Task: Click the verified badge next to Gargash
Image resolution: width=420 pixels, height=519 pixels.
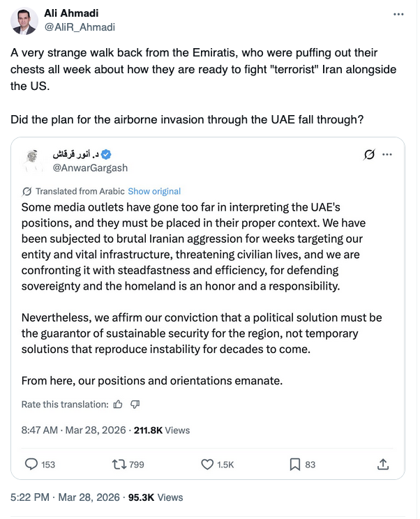Action: pos(108,154)
